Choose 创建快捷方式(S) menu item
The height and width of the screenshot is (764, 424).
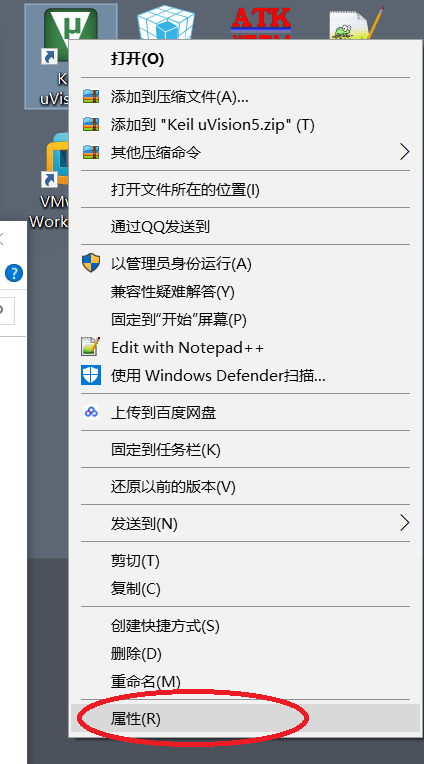pos(245,625)
